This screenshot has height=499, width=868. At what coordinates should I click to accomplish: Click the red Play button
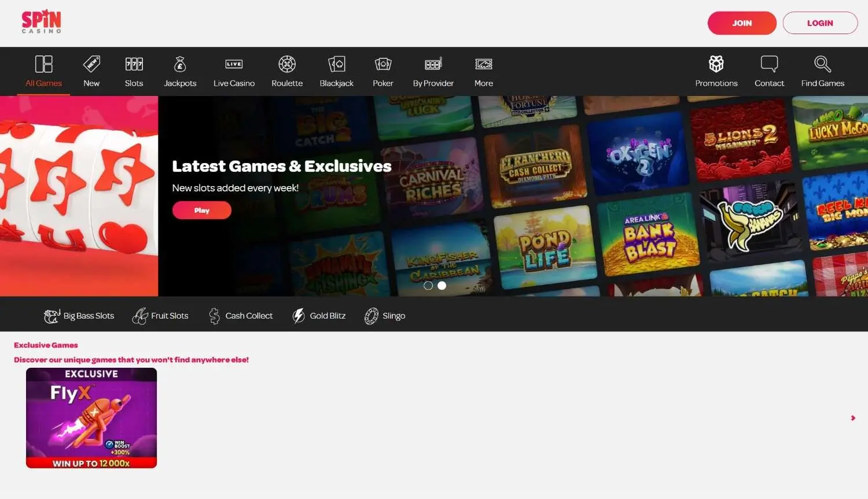click(x=202, y=210)
